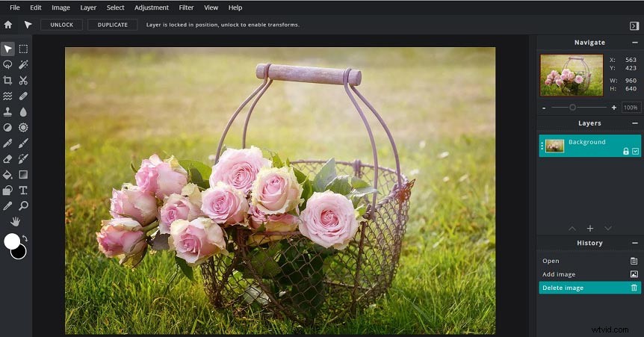The height and width of the screenshot is (337, 644).
Task: Toggle the right side panel collapse icon
Action: [x=634, y=25]
